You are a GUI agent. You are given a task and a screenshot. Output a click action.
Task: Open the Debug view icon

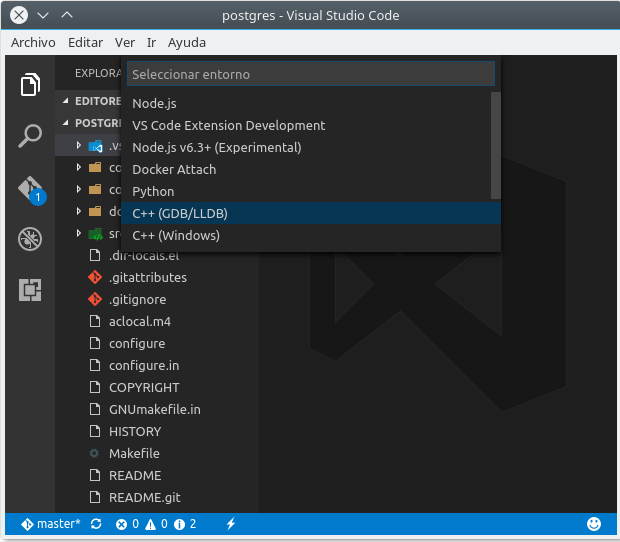pyautogui.click(x=30, y=239)
